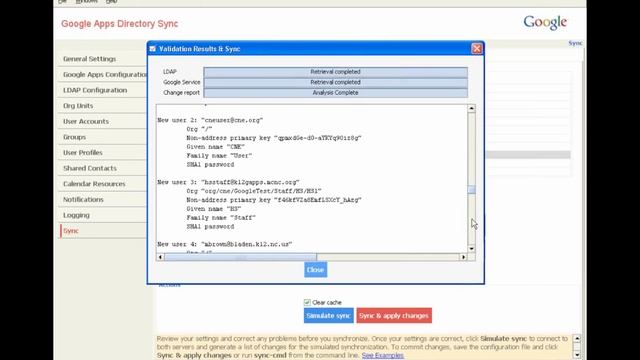Image resolution: width=640 pixels, height=360 pixels.
Task: Open Notifications settings
Action: click(x=83, y=200)
